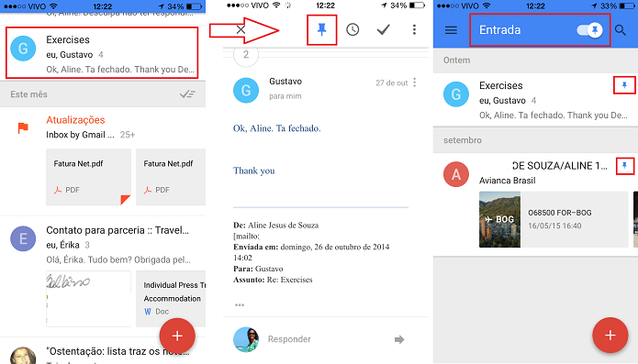Open message options next to 27 de out

[x=415, y=83]
